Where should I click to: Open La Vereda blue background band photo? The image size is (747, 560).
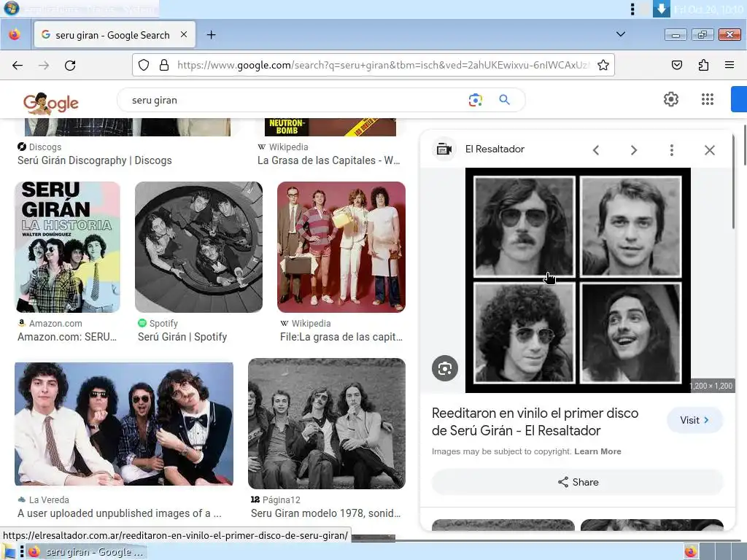pos(124,424)
